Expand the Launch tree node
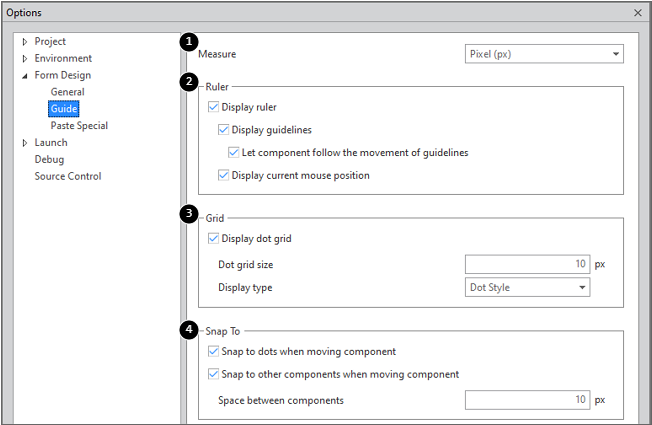Viewport: 652px width, 425px height. (x=25, y=143)
